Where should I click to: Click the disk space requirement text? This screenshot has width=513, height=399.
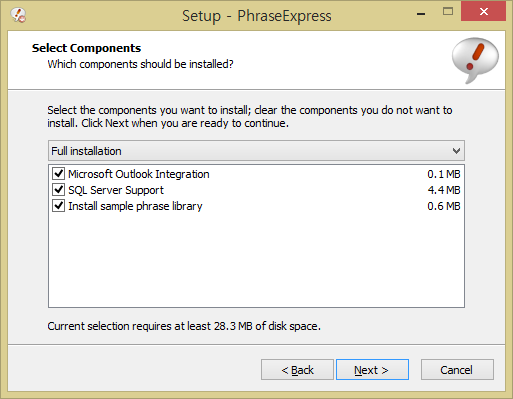(x=184, y=326)
